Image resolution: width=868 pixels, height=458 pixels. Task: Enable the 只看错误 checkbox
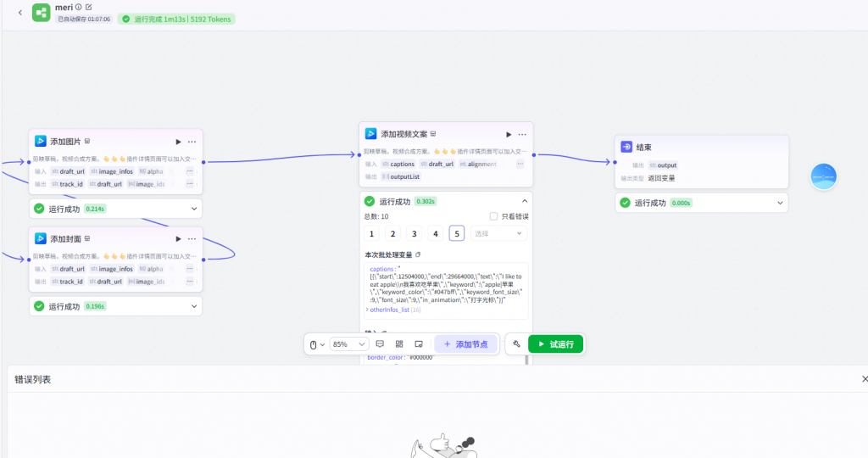(494, 216)
